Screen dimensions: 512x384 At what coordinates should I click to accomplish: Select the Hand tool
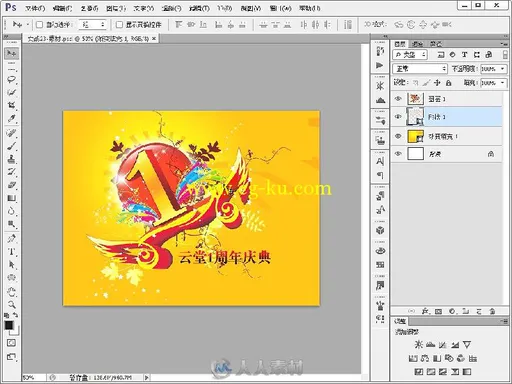click(11, 292)
